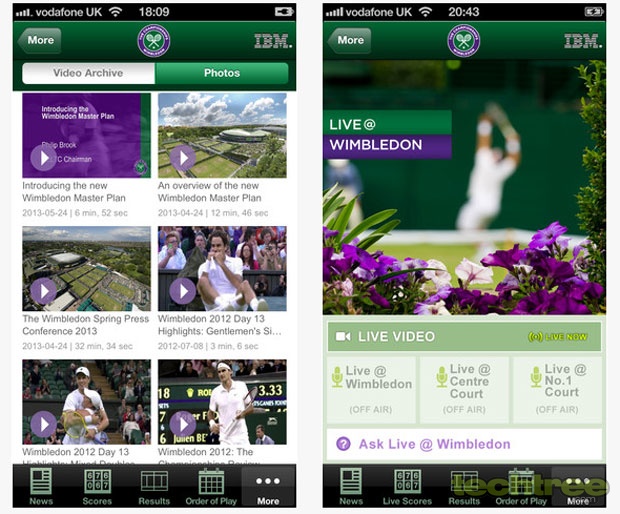Tap the More tab on right phone
620x514 pixels.
(x=578, y=487)
